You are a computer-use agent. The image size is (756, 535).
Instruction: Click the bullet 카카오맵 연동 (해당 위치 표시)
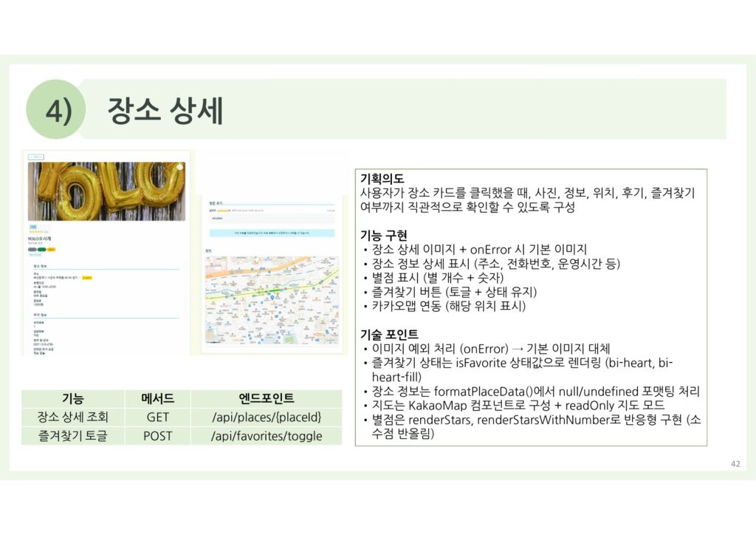coord(448,306)
